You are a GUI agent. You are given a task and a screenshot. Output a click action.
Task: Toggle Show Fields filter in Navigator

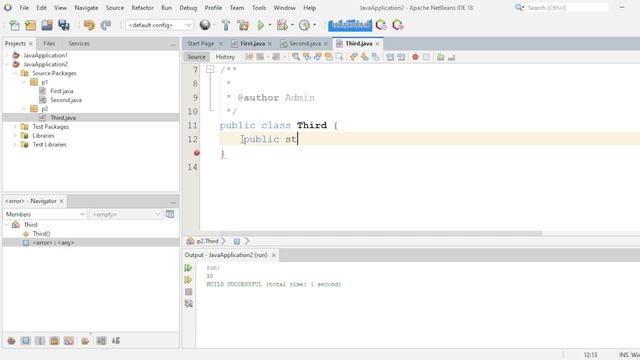tap(26, 341)
